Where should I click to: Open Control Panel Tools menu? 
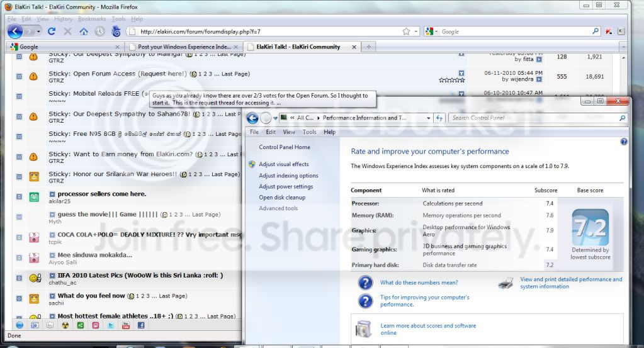(309, 132)
